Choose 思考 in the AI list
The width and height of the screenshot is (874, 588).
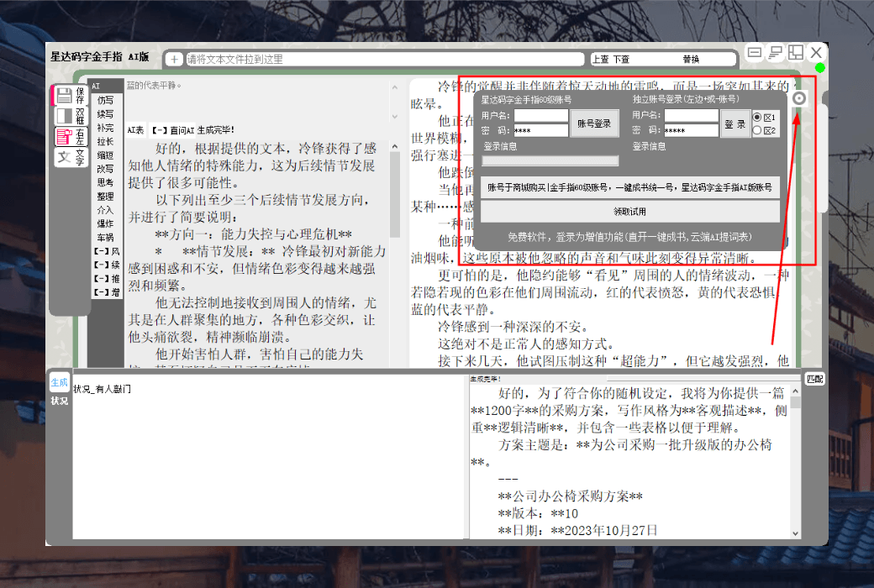(x=105, y=182)
